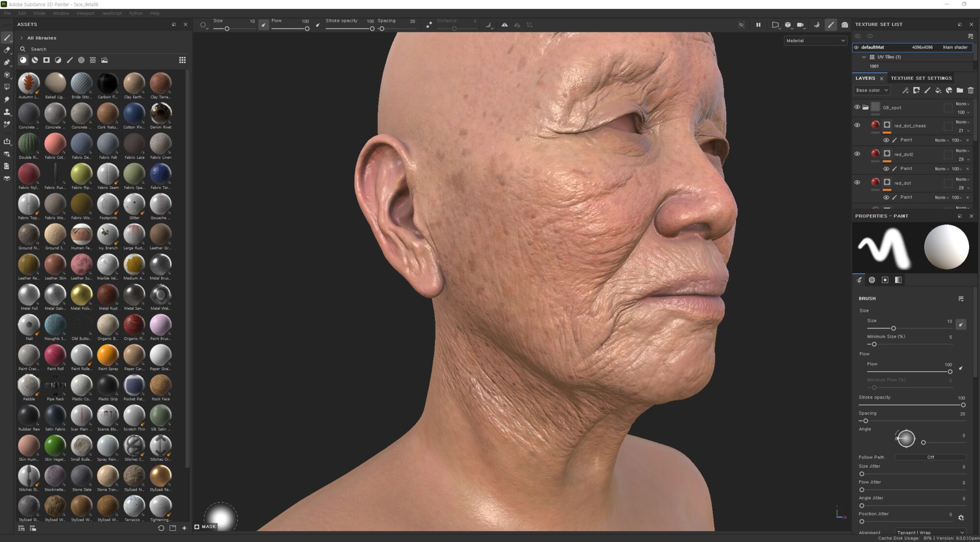Viewport: 980px width, 542px height.
Task: Switch to Texture Set Settings tab
Action: (x=921, y=78)
